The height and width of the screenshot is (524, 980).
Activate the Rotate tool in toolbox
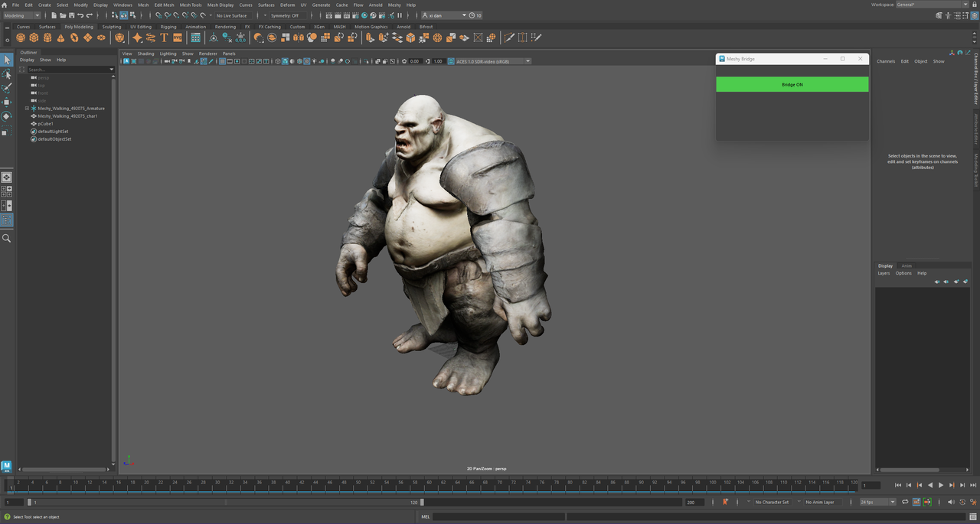click(7, 116)
